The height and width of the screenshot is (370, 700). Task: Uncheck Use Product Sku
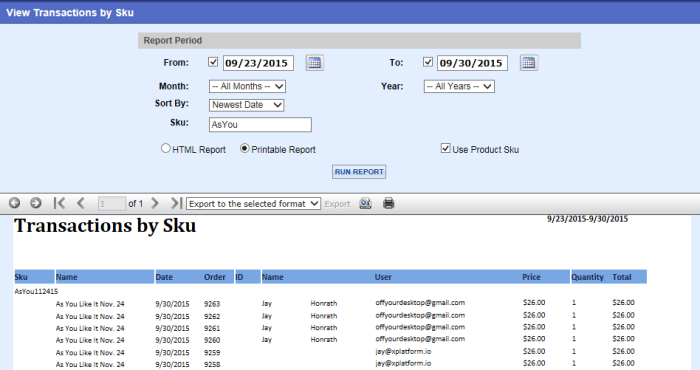tap(445, 148)
